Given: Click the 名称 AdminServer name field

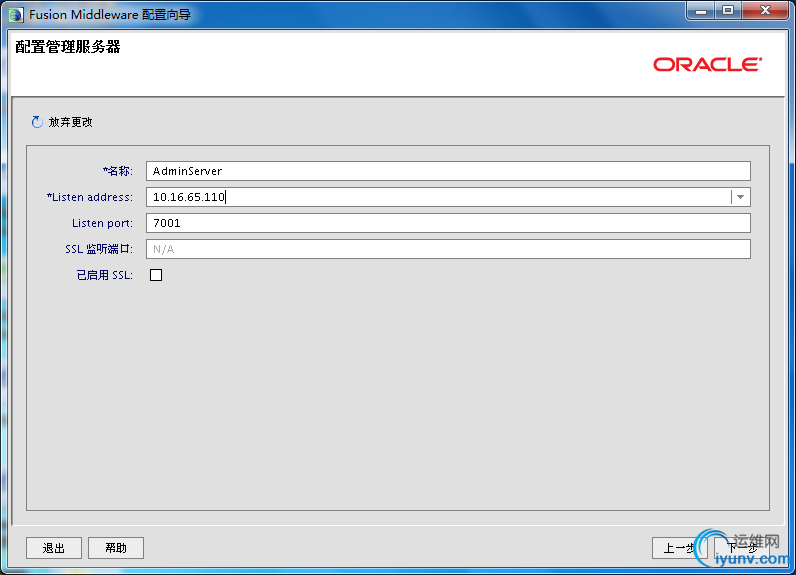Looking at the screenshot, I should tap(448, 171).
